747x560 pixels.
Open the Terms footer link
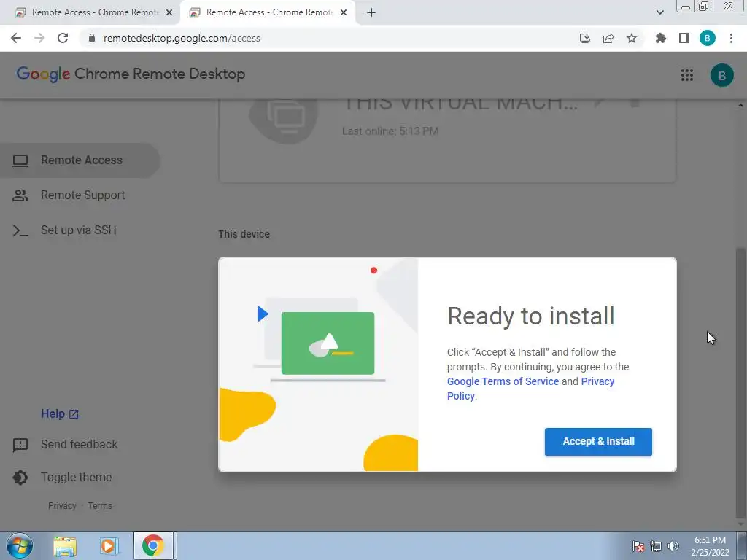[x=100, y=506]
